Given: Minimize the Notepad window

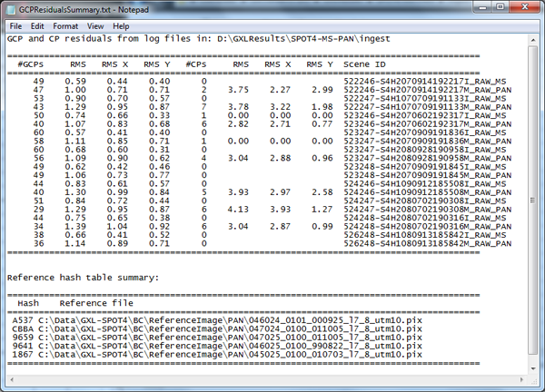Looking at the screenshot, I should pos(482,7).
